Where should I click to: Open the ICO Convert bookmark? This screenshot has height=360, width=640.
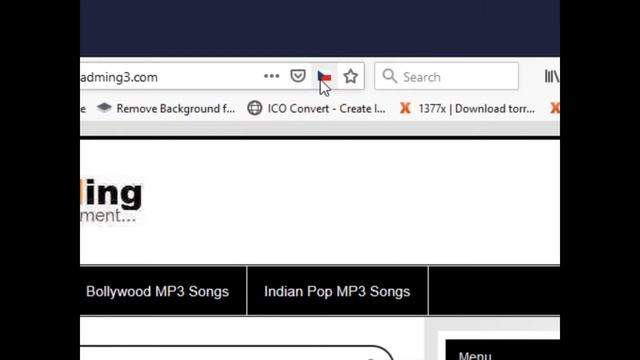click(x=317, y=109)
